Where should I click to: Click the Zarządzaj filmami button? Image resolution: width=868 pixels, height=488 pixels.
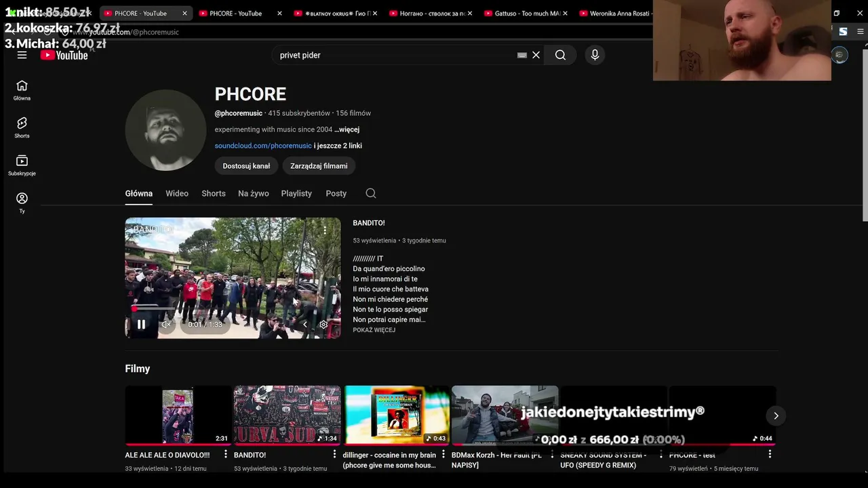pos(319,165)
